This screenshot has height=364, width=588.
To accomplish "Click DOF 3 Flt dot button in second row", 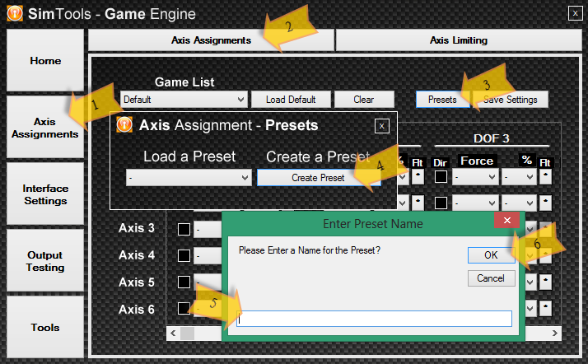I will pos(545,203).
